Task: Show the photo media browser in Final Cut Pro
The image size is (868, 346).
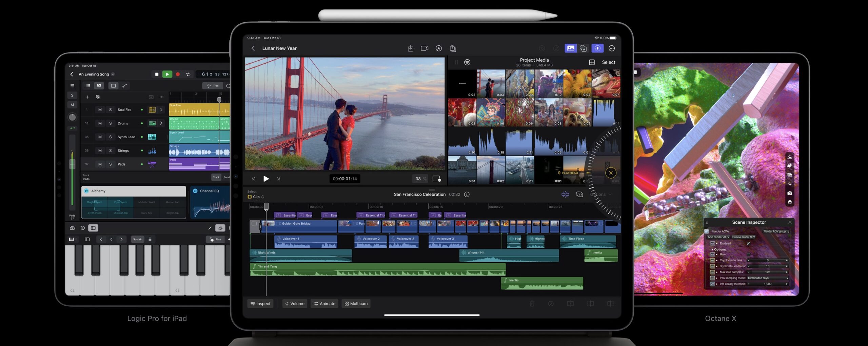Action: click(x=571, y=48)
